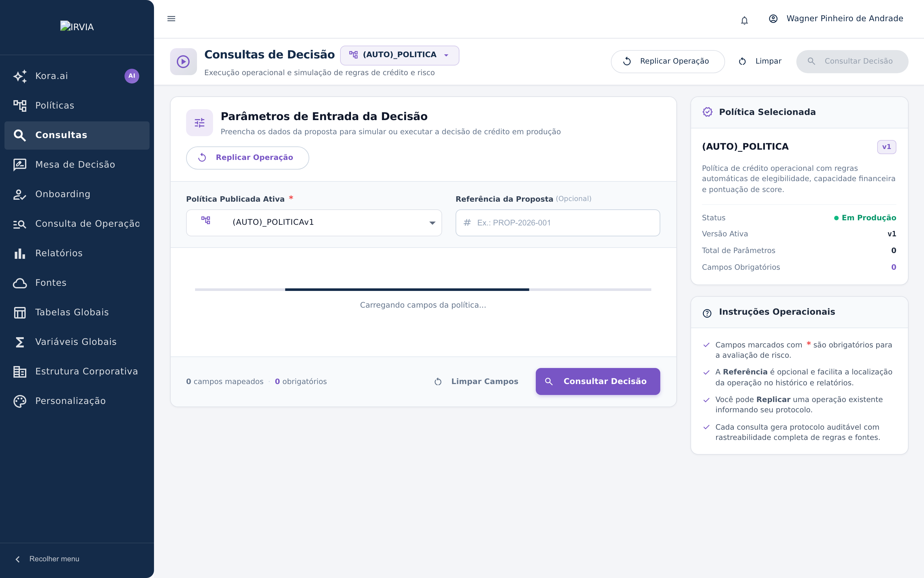924x578 pixels.
Task: Click Replicar Operação button in header
Action: pyautogui.click(x=667, y=62)
